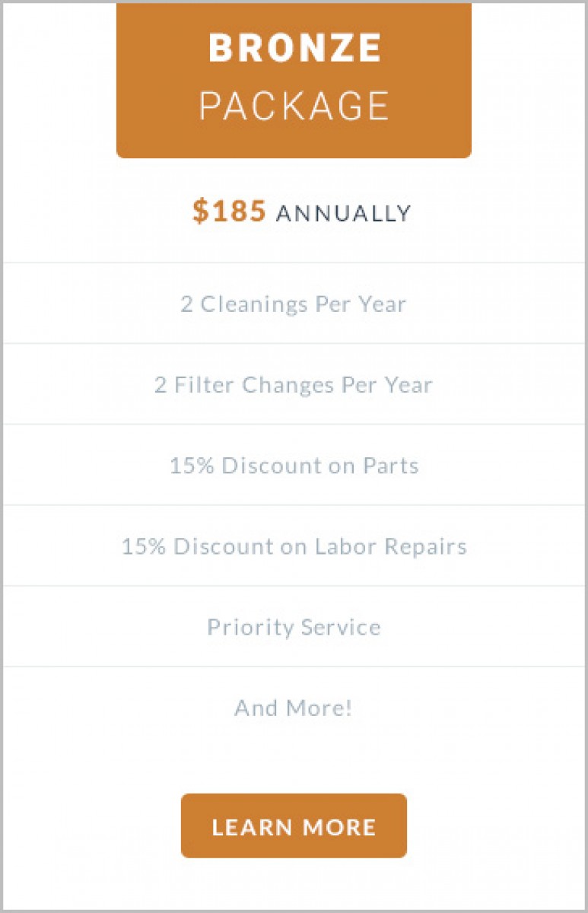Click the bold BRONZE heading word
Viewport: 588px width, 913px height.
tap(294, 49)
